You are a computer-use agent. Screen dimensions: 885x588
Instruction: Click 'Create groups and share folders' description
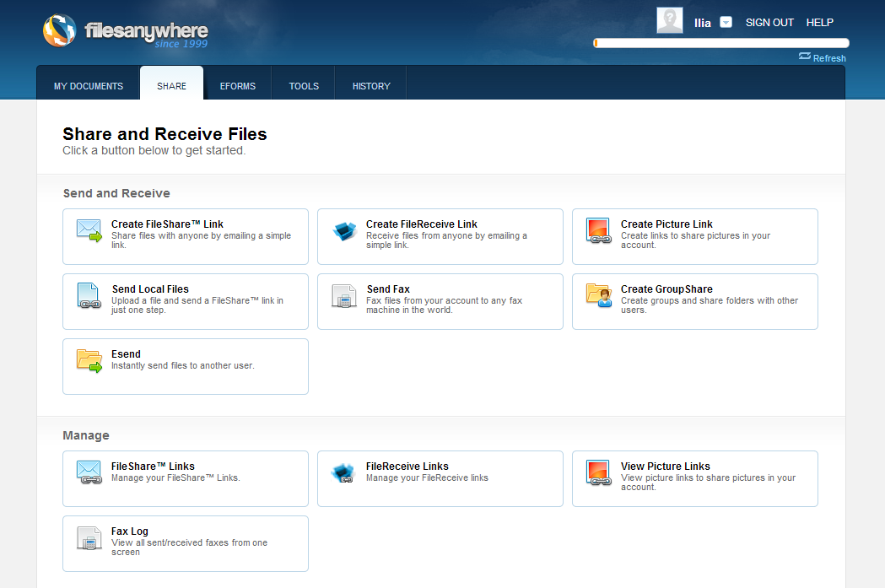coord(710,305)
